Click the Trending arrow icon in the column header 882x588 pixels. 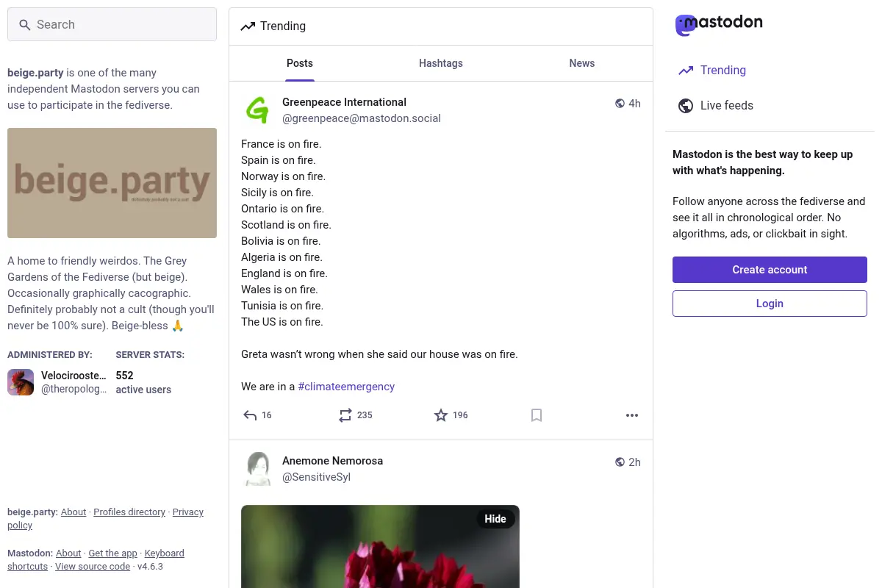(x=248, y=26)
